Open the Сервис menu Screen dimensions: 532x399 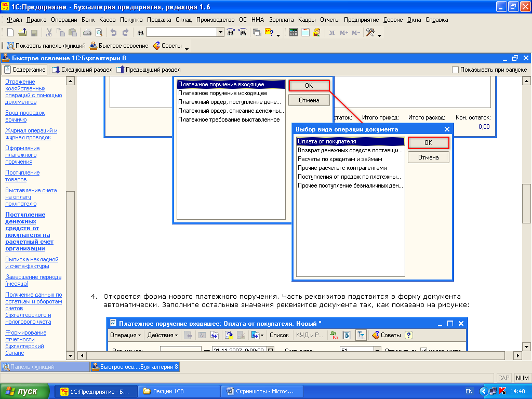(x=393, y=20)
